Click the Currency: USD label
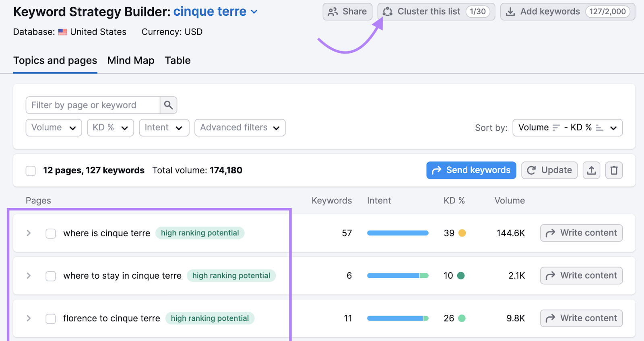This screenshot has width=644, height=341. pos(172,32)
